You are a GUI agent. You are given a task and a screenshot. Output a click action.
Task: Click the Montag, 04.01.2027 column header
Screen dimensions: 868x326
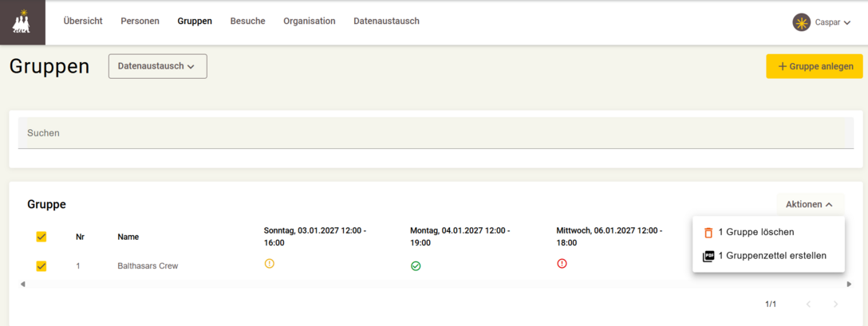(460, 237)
